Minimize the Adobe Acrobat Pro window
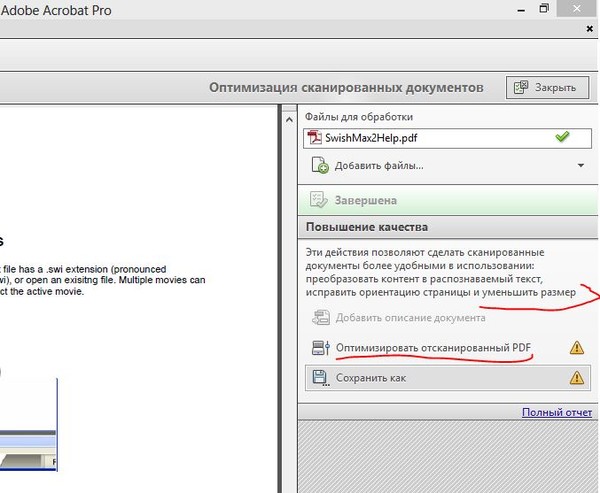 pos(521,10)
